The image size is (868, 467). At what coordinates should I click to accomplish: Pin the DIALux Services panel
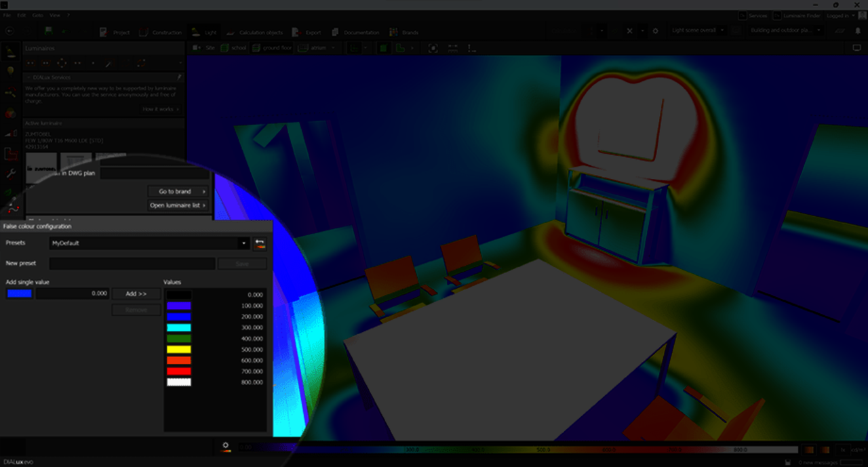[x=179, y=77]
